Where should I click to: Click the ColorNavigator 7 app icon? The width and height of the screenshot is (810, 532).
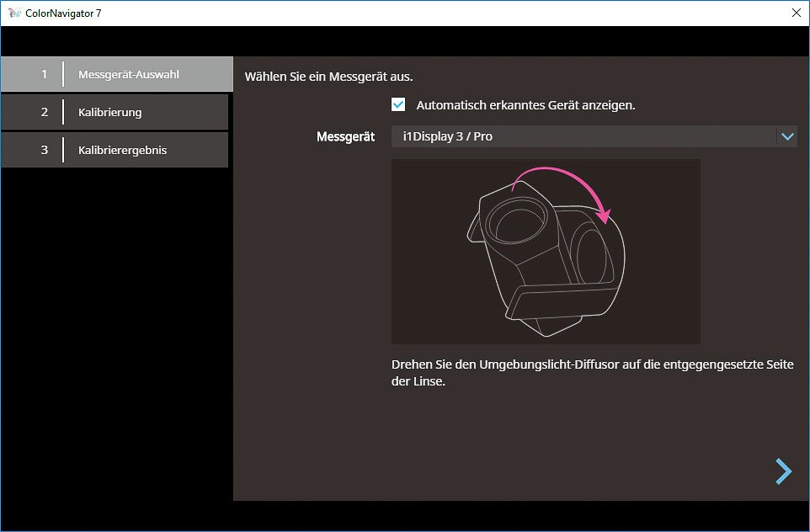tap(14, 13)
